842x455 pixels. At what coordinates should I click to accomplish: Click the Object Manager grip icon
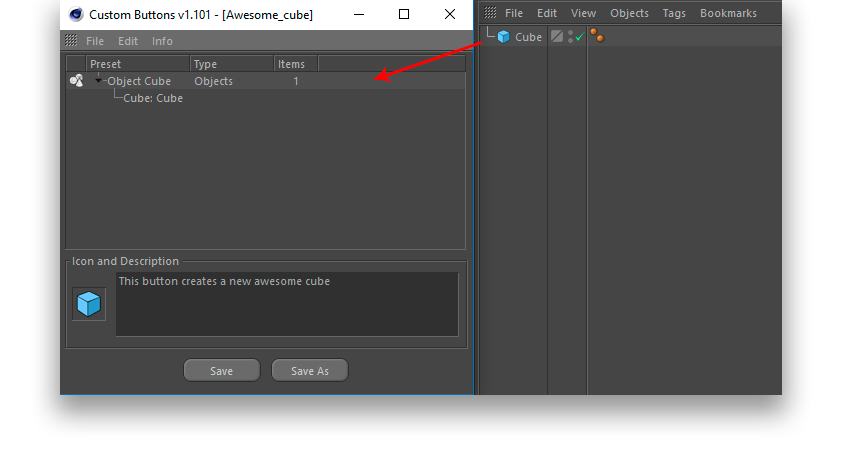[490, 12]
